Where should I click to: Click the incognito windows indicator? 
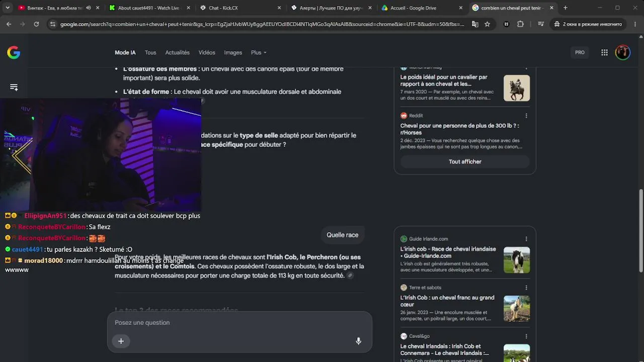[588, 24]
